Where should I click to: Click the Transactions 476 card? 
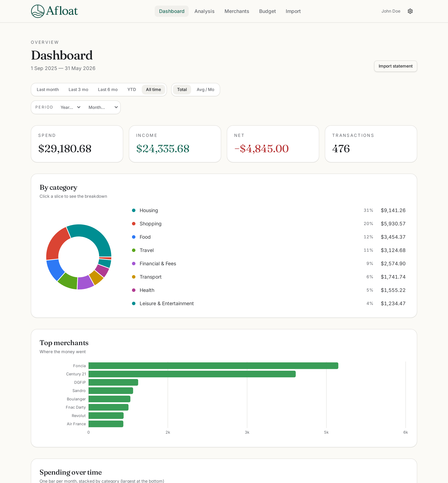tap(371, 144)
